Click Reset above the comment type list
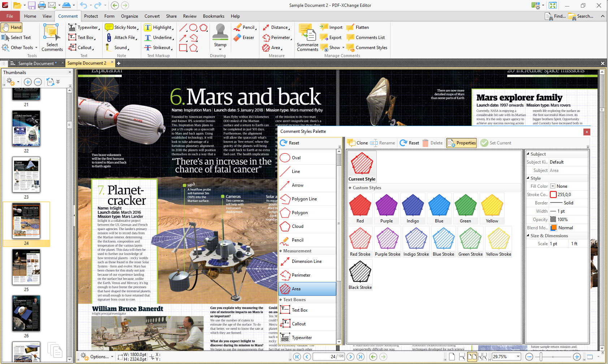Image resolution: width=608 pixels, height=364 pixels. (x=290, y=143)
